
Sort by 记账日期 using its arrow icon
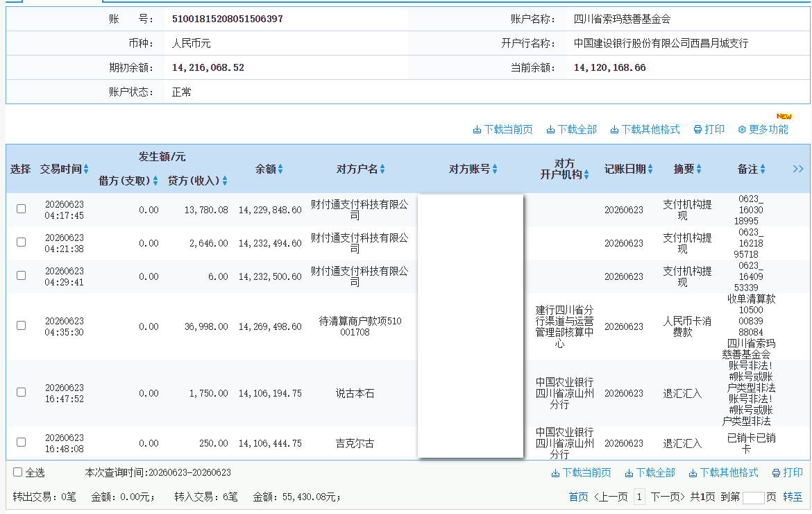tap(650, 169)
